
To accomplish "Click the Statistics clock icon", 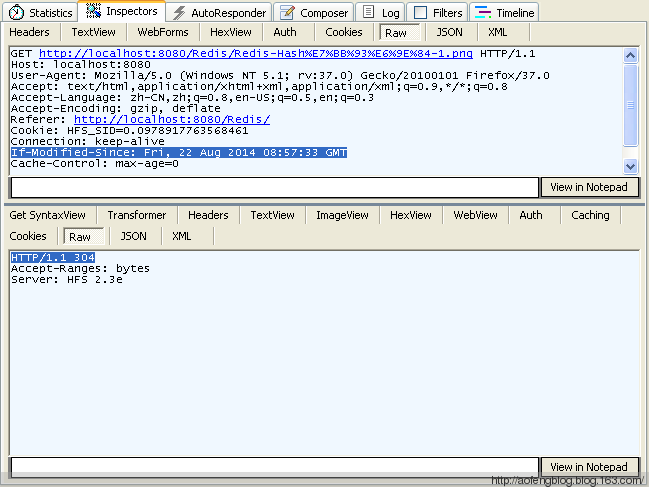I will click(x=17, y=13).
